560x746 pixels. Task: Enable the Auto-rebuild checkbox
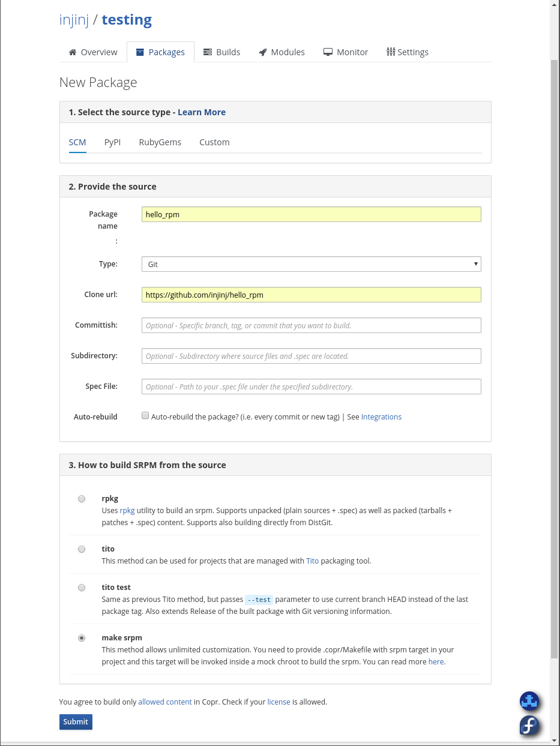point(145,416)
